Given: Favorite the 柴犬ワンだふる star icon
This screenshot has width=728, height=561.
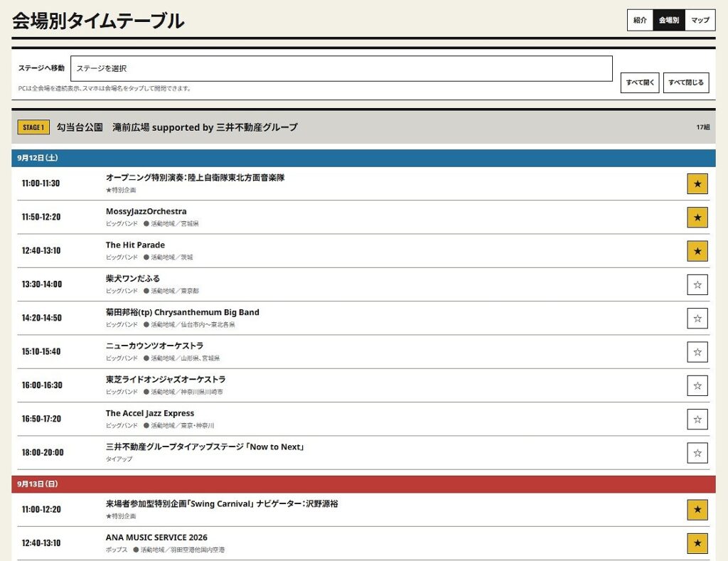Looking at the screenshot, I should (x=697, y=284).
